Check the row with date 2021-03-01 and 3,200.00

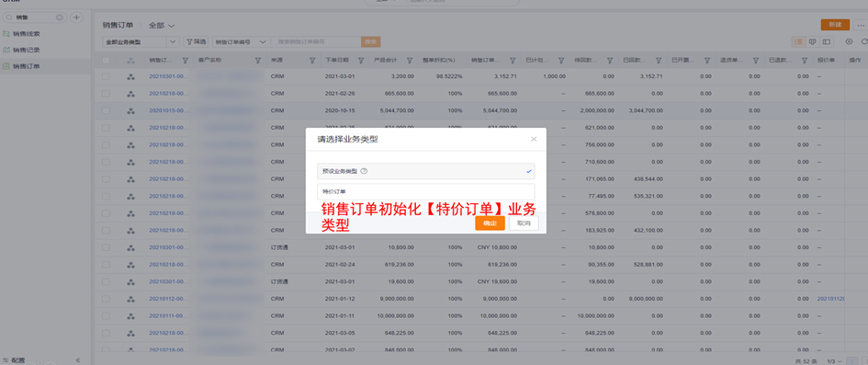[106, 76]
